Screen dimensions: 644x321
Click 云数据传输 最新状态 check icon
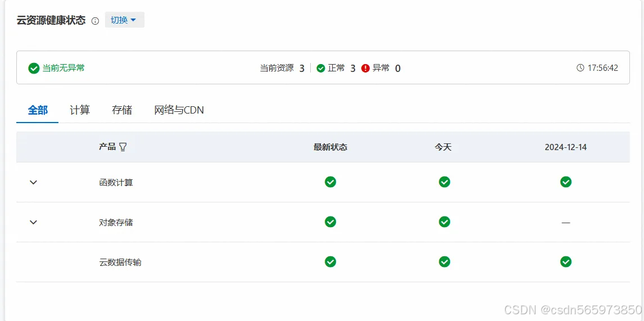click(x=330, y=261)
